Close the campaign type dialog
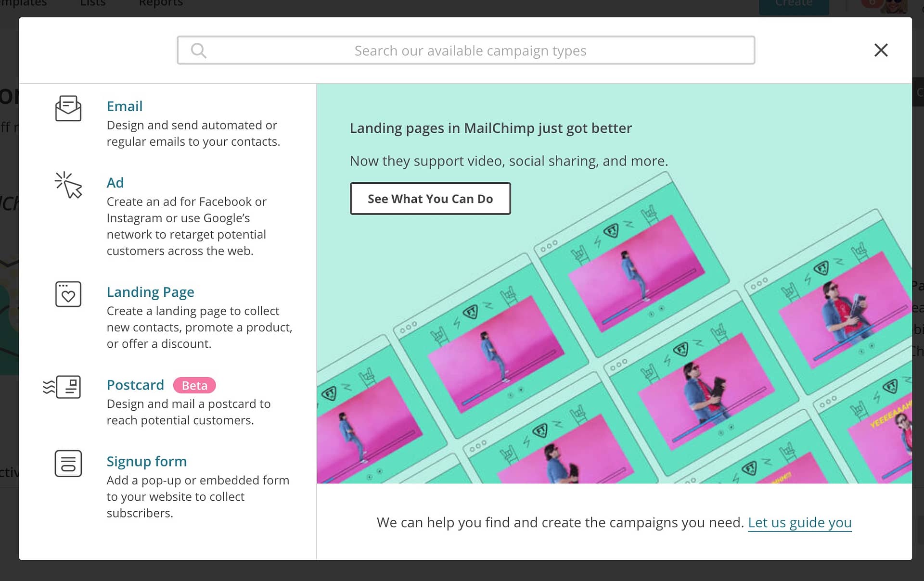This screenshot has width=924, height=581. tap(881, 50)
